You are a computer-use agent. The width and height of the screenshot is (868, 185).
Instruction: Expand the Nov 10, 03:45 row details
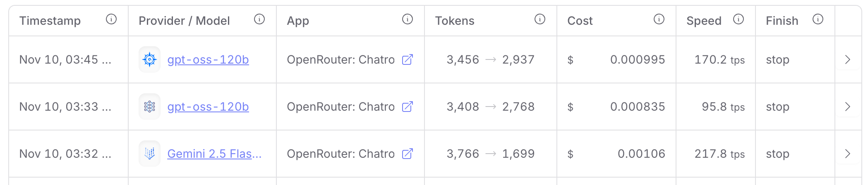848,60
